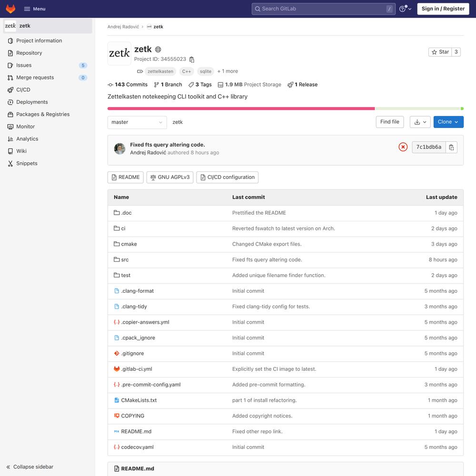Click the pink language bar segment
The image size is (476, 476).
tap(241, 109)
